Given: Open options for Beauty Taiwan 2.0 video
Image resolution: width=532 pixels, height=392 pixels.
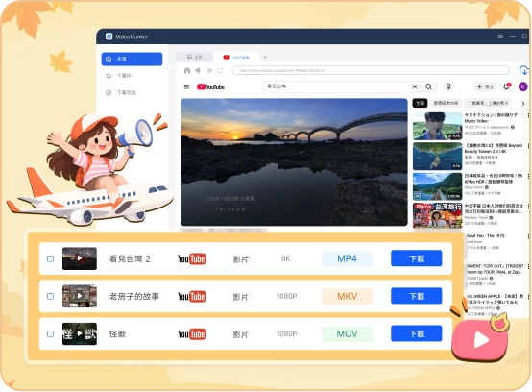Looking at the screenshot, I should [528, 146].
